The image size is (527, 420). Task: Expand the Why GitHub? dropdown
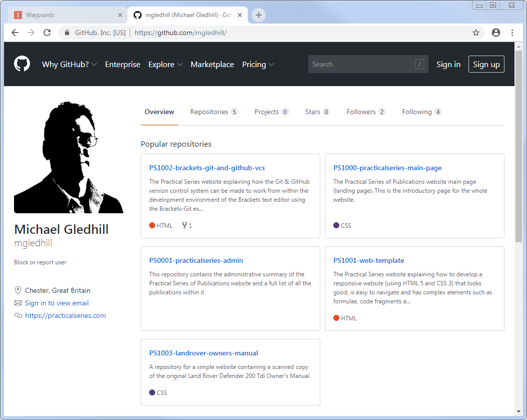click(69, 64)
